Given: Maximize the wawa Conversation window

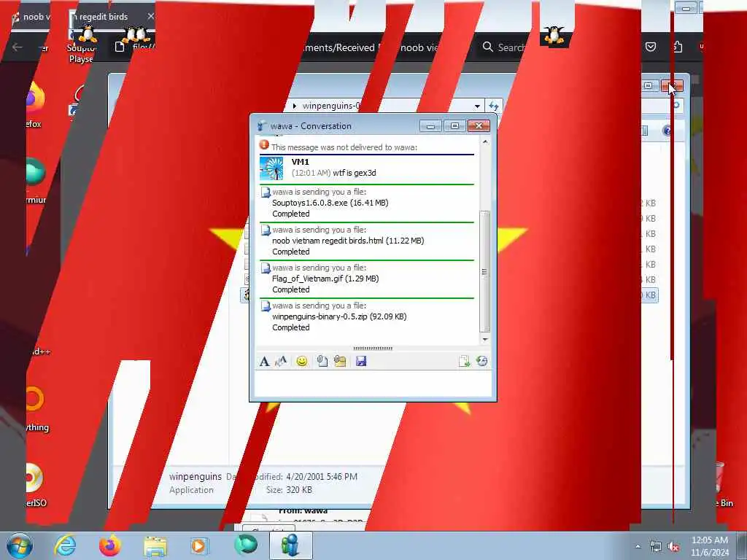Looking at the screenshot, I should coord(454,125).
